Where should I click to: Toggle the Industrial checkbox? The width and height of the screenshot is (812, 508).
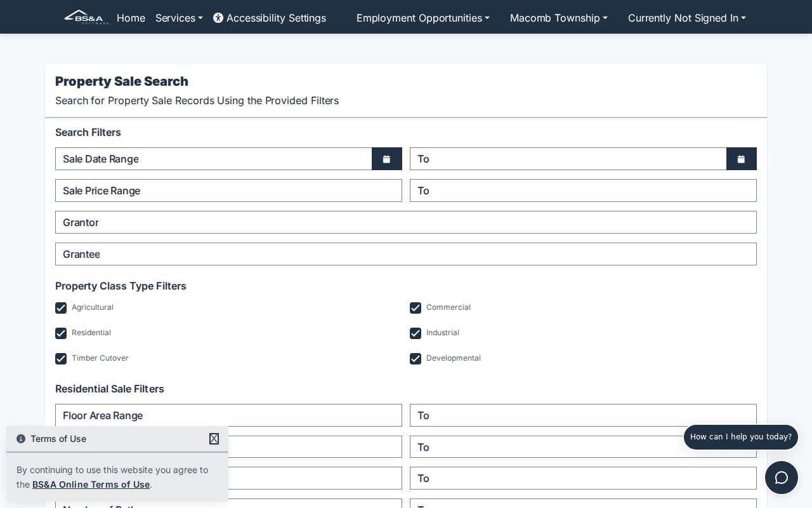[x=416, y=333]
